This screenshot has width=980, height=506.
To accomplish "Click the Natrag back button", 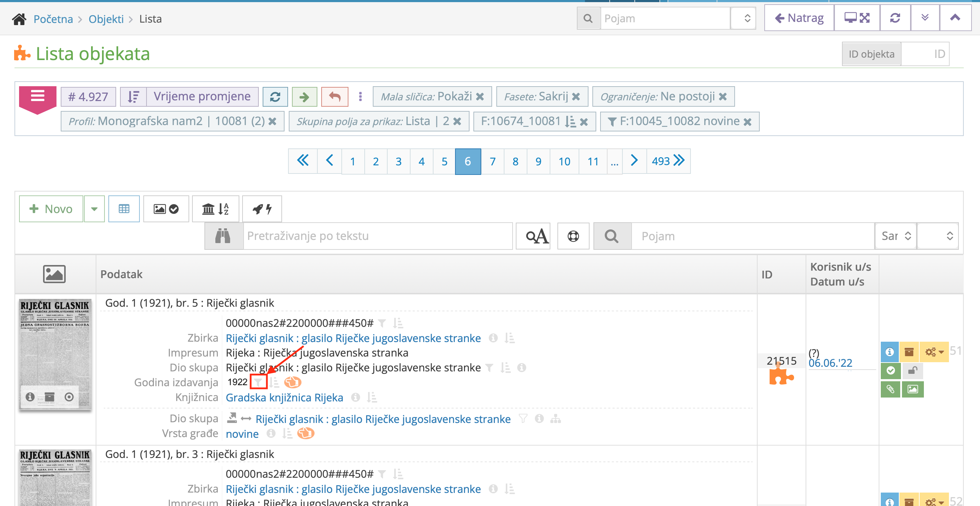I will point(799,18).
